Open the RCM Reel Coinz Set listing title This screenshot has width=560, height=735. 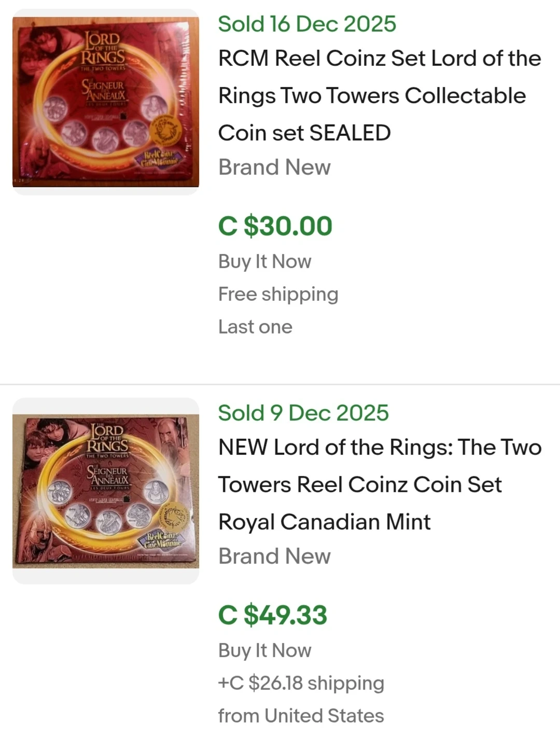click(x=380, y=95)
